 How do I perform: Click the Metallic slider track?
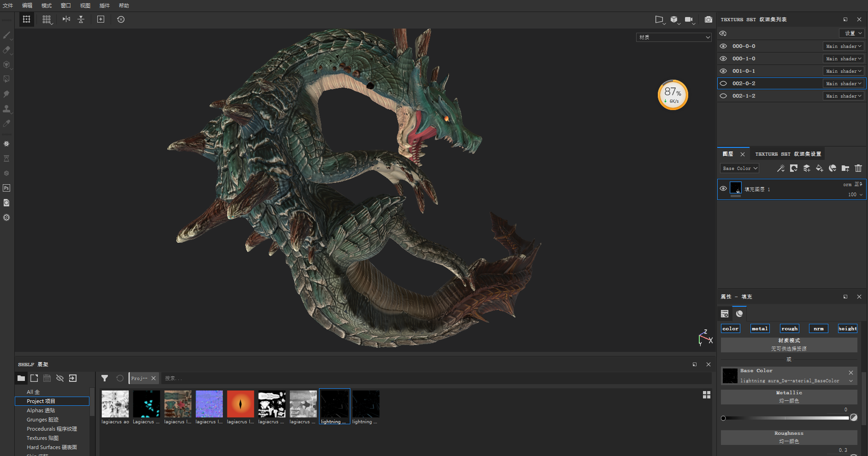pos(786,418)
